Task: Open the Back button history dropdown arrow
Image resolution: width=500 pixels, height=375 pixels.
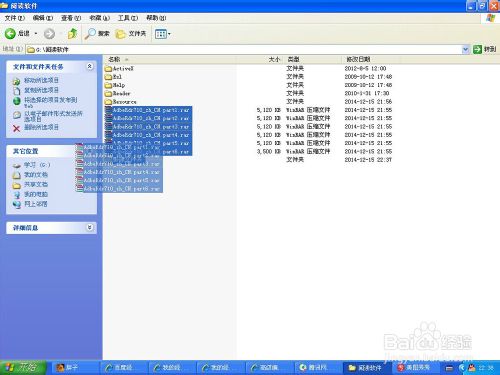Action: coord(36,34)
